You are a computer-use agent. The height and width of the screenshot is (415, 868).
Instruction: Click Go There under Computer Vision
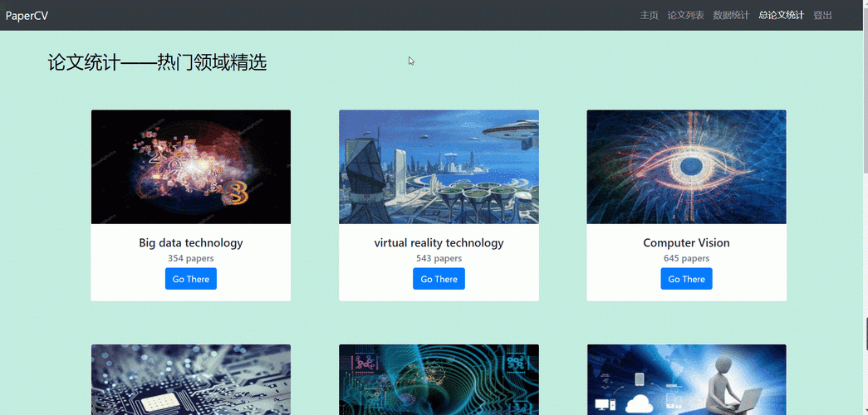coord(686,279)
